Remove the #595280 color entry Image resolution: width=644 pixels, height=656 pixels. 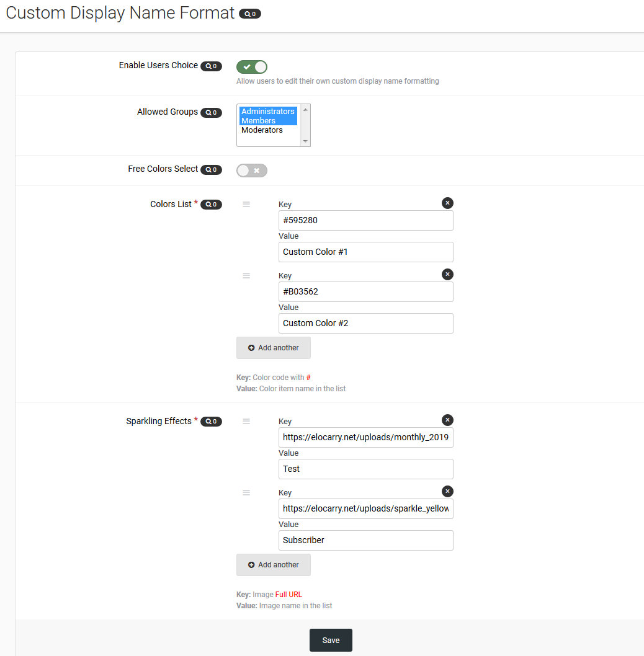click(447, 203)
